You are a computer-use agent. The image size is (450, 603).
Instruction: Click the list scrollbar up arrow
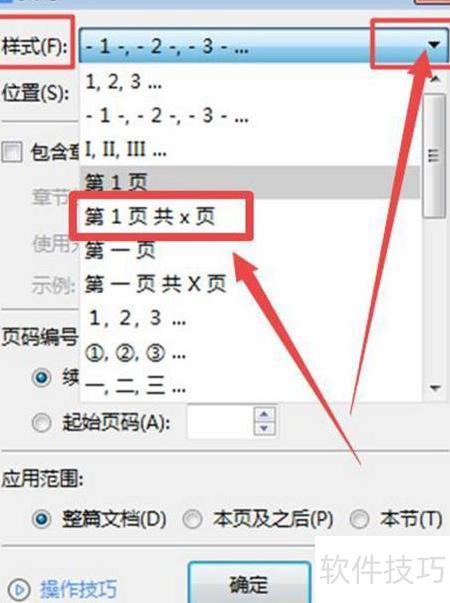[435, 79]
